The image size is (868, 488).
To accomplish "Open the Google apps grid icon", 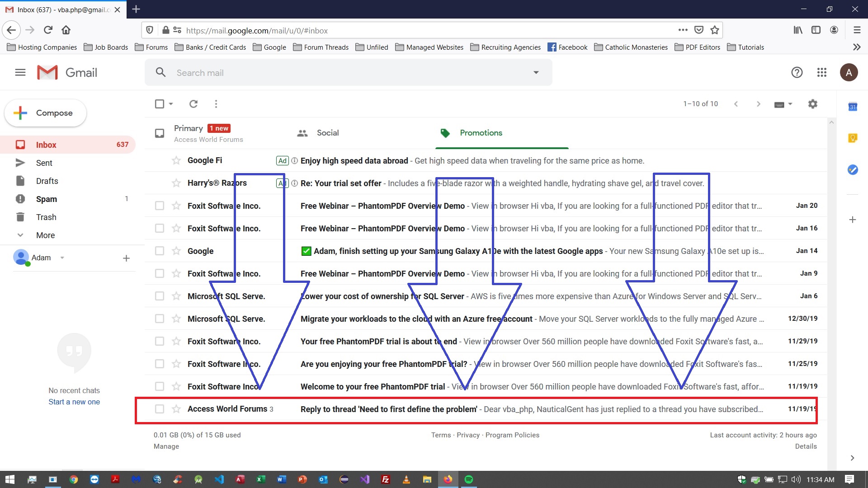I will tap(822, 72).
